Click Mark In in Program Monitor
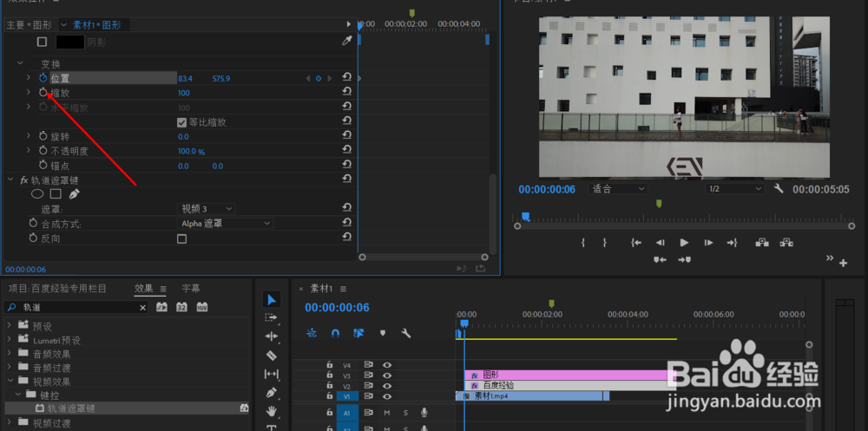Screen dimensions: 868x431 pos(583,242)
